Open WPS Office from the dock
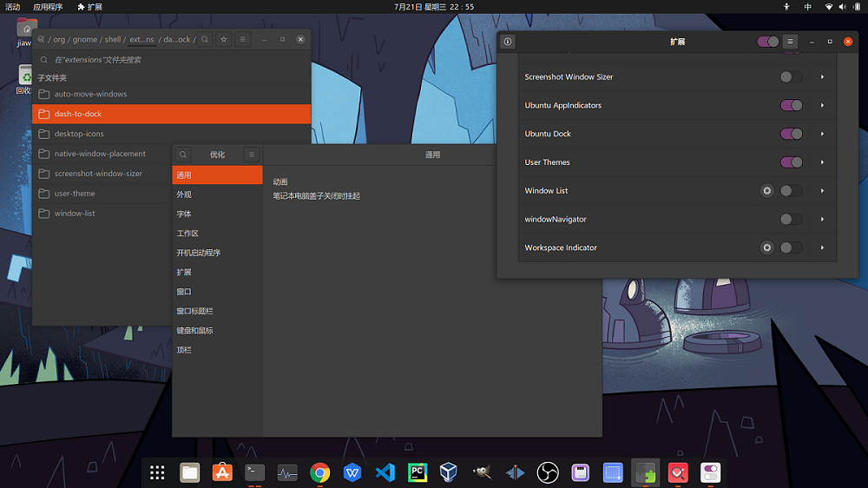Screen dimensions: 868x488 [352, 472]
